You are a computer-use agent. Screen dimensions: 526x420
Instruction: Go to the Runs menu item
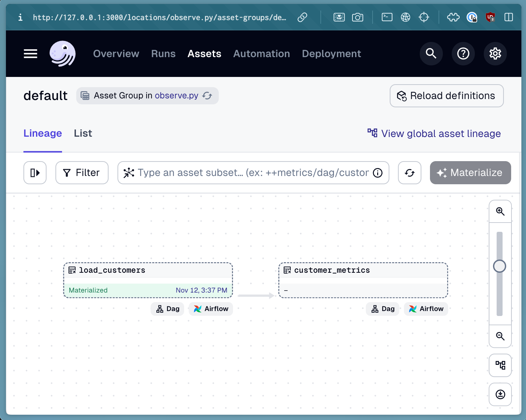point(163,53)
